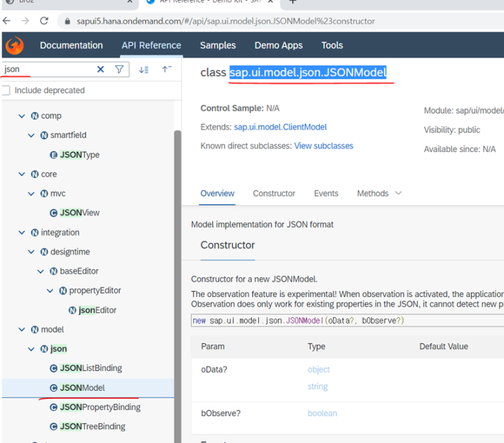
Task: Select JSONPropertyBinding in the tree
Action: click(x=100, y=407)
